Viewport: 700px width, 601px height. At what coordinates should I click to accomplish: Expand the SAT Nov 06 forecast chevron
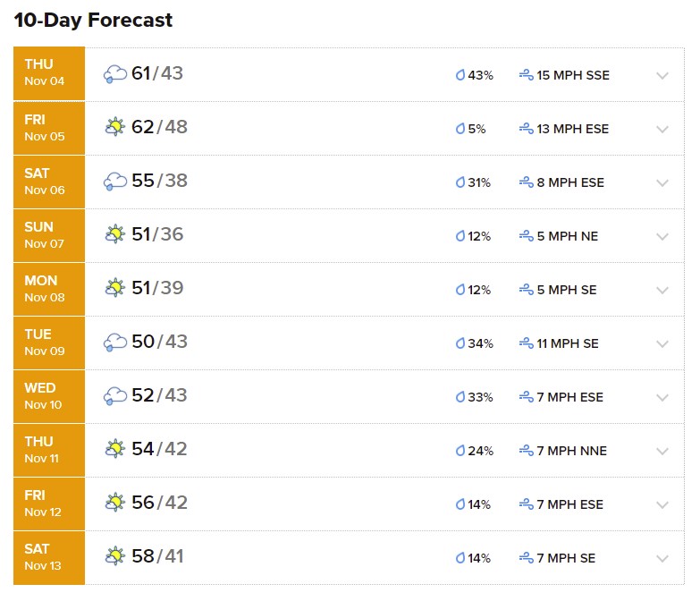pos(662,182)
